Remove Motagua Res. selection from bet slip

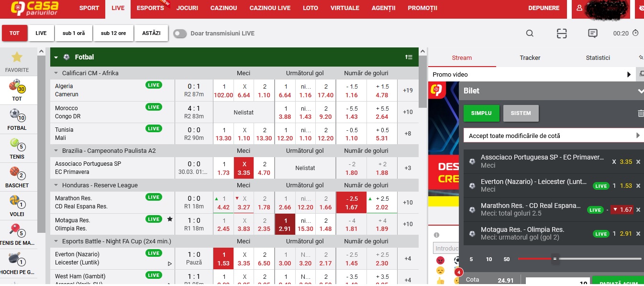pos(638,234)
